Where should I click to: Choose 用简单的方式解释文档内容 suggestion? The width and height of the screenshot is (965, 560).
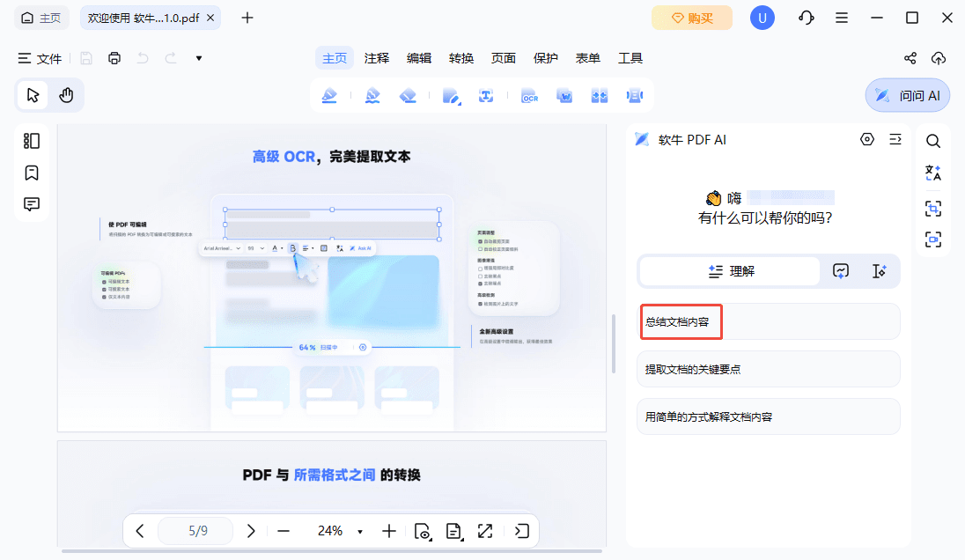769,416
